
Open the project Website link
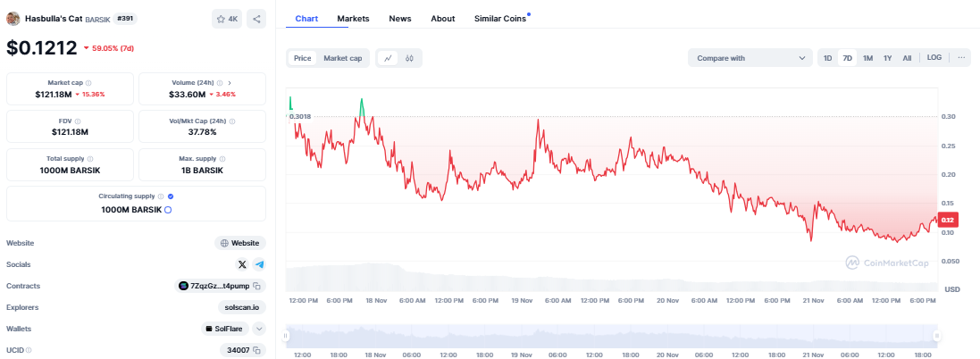240,243
